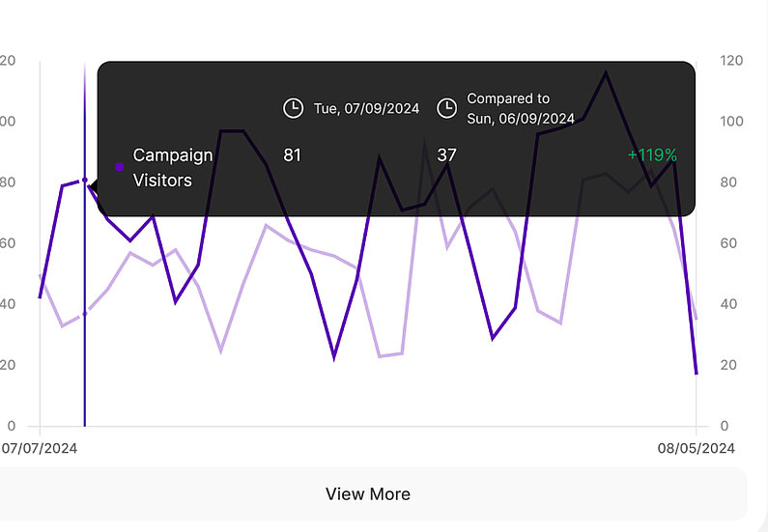Click the 100 label on right axis
This screenshot has width=768, height=532.
pyautogui.click(x=731, y=122)
